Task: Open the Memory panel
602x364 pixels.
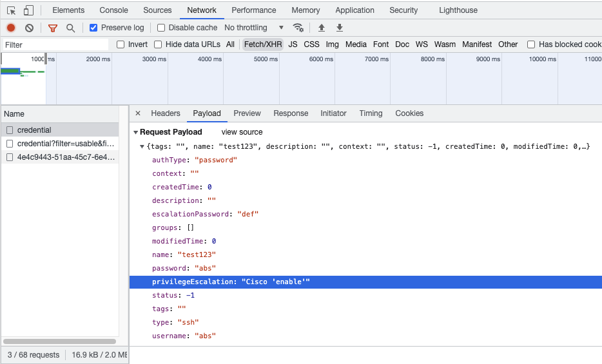Action: pyautogui.click(x=306, y=10)
